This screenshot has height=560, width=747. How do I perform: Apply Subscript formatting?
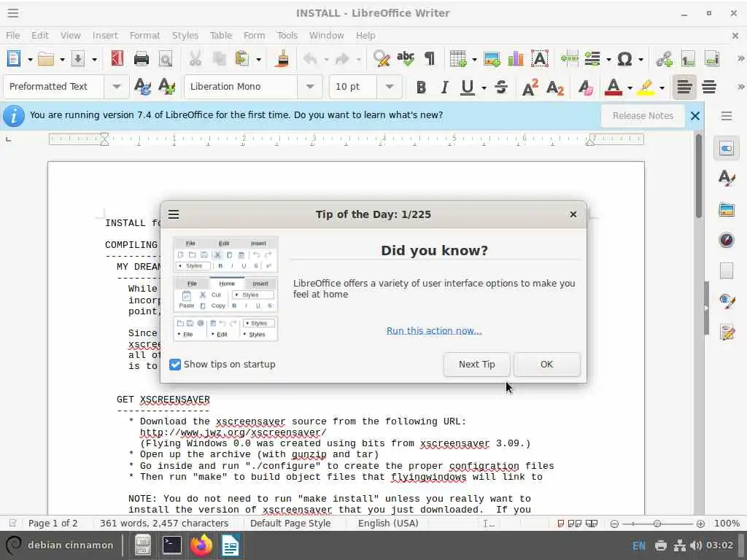555,87
